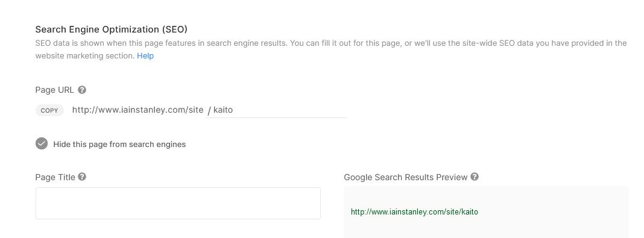644x238 pixels.
Task: Click the Page Title label text
Action: (55, 177)
